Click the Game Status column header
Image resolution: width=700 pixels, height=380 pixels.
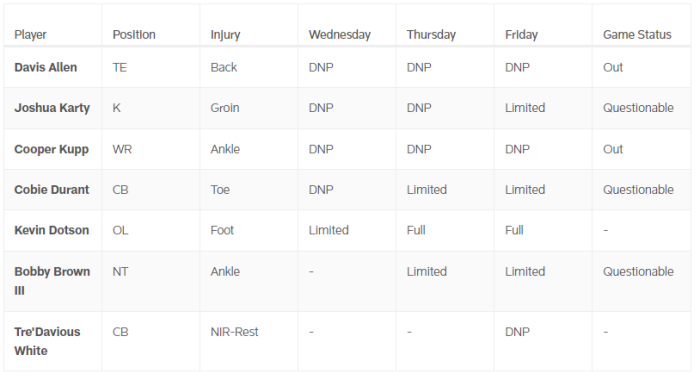[x=637, y=34]
